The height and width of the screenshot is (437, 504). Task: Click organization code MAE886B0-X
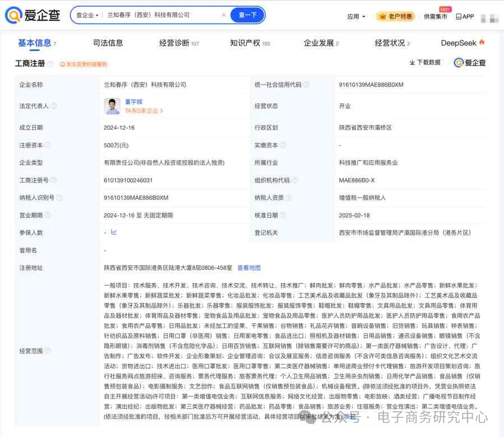[x=357, y=180]
